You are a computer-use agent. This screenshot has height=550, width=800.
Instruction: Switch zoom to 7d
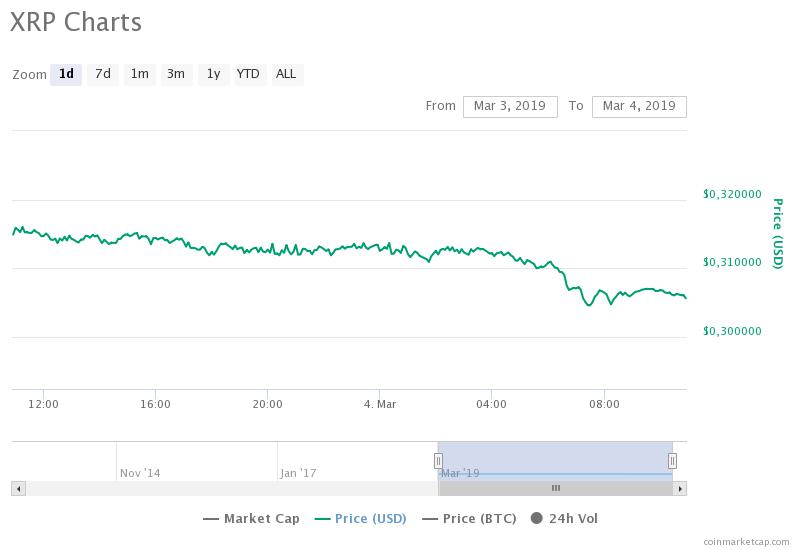102,74
